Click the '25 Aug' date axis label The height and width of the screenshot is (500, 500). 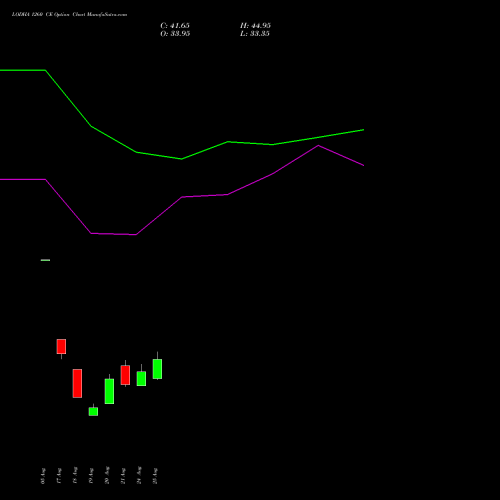click(155, 476)
